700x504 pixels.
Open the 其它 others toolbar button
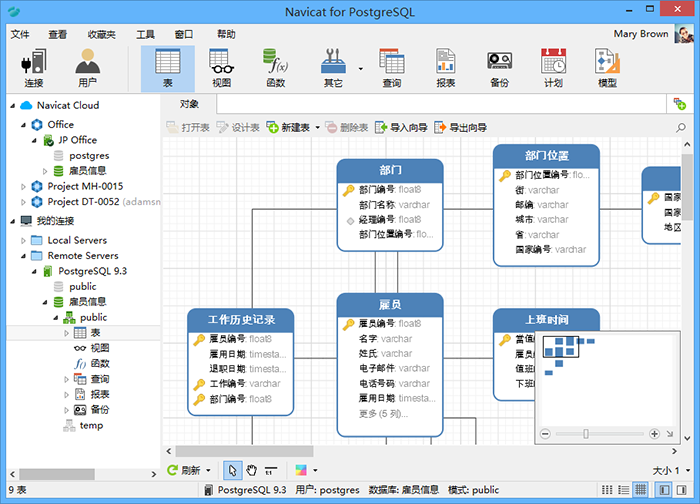(333, 68)
